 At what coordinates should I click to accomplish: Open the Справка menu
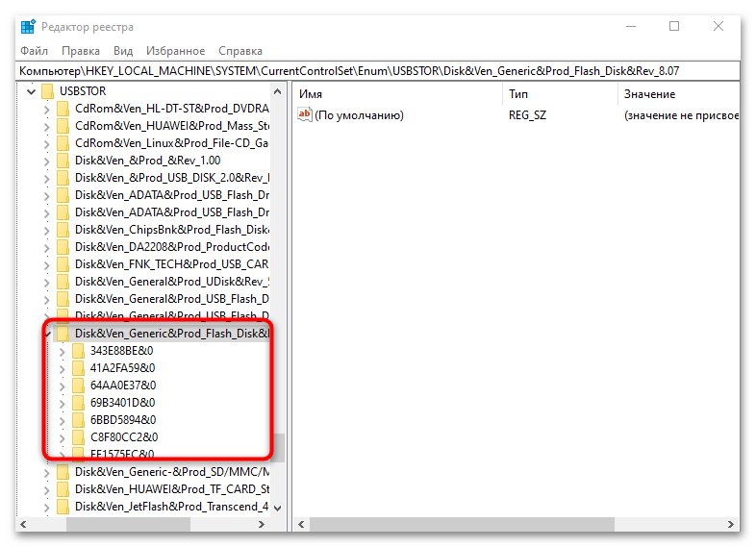tap(240, 51)
